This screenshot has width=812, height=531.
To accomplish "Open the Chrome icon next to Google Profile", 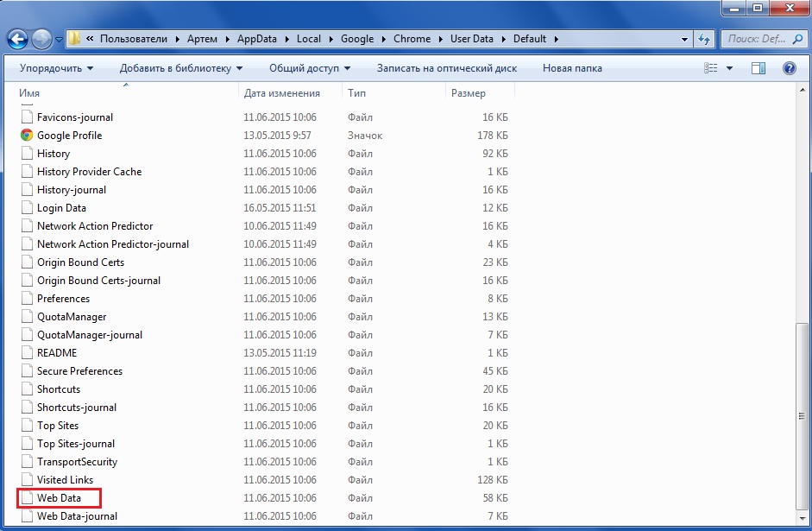I will pos(25,136).
